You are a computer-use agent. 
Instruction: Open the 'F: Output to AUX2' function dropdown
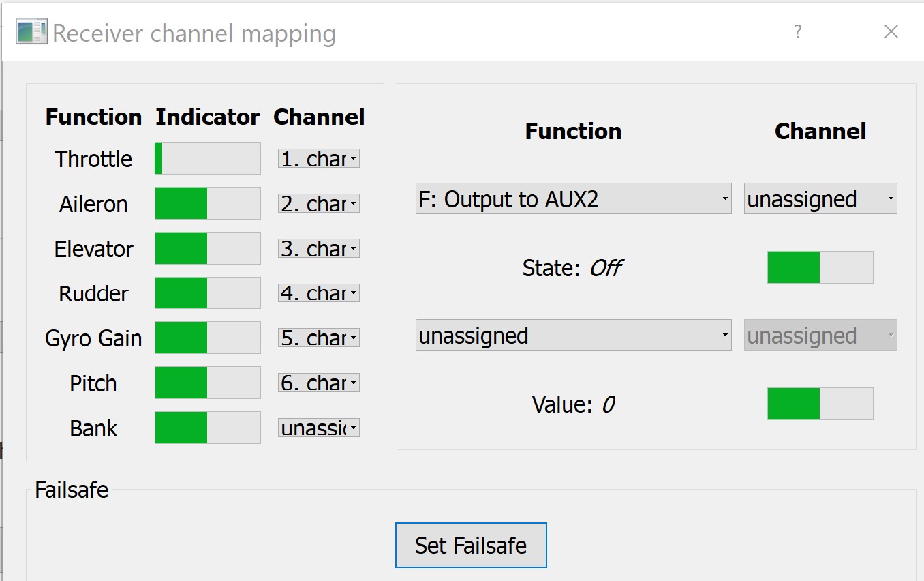click(x=573, y=199)
